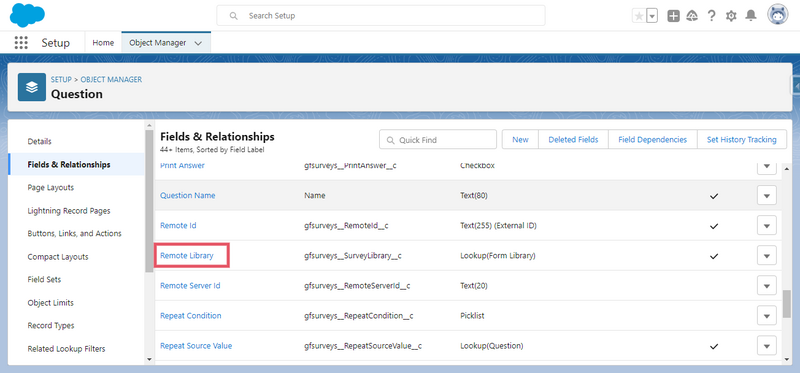Open the Print Answer field
The width and height of the screenshot is (800, 373).
(182, 166)
